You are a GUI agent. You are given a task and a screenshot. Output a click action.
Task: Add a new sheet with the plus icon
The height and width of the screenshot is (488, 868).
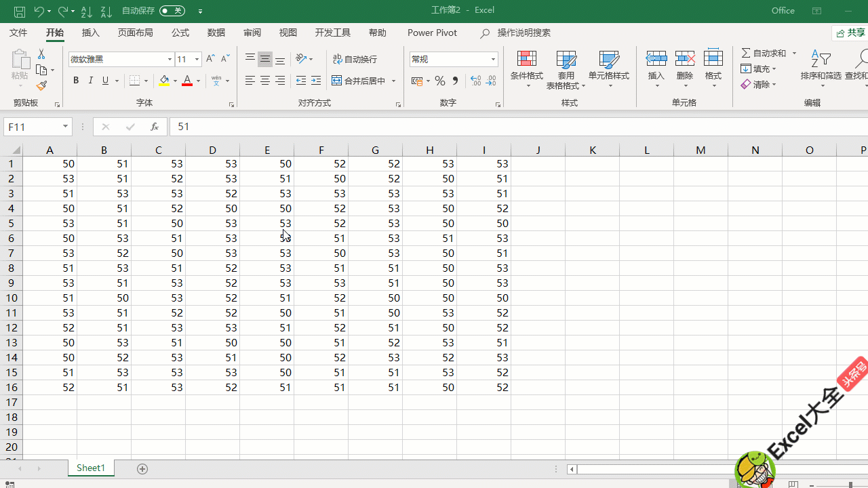(x=142, y=468)
